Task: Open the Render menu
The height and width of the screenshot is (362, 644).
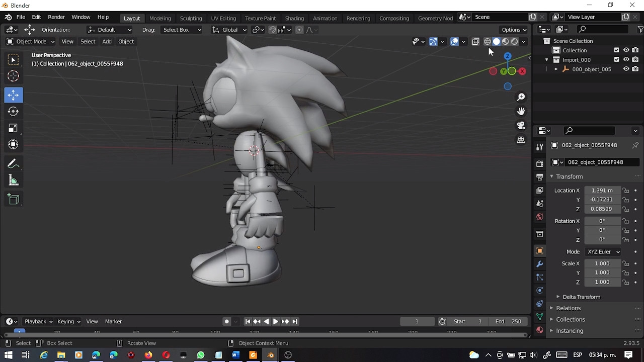Action: (56, 17)
